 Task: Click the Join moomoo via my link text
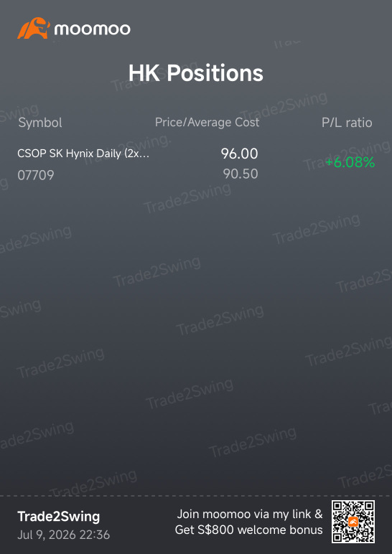[250, 514]
